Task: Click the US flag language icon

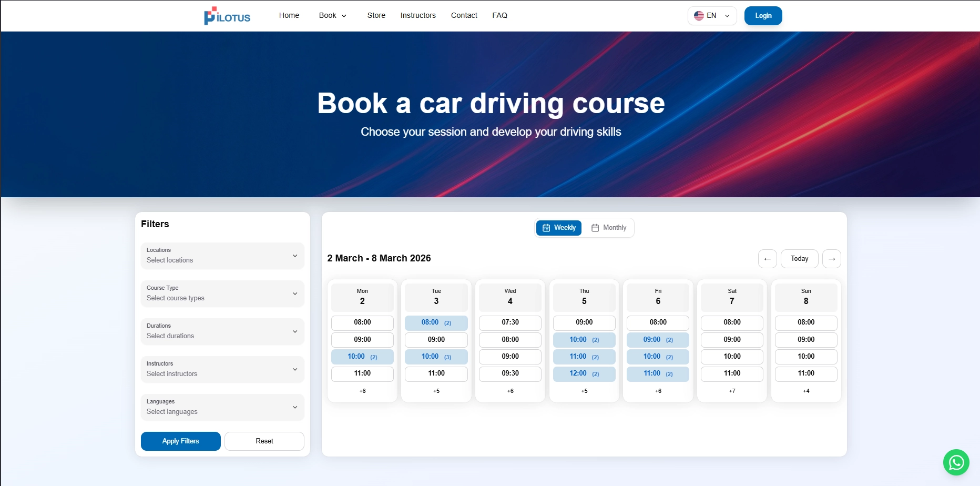Action: (x=699, y=16)
